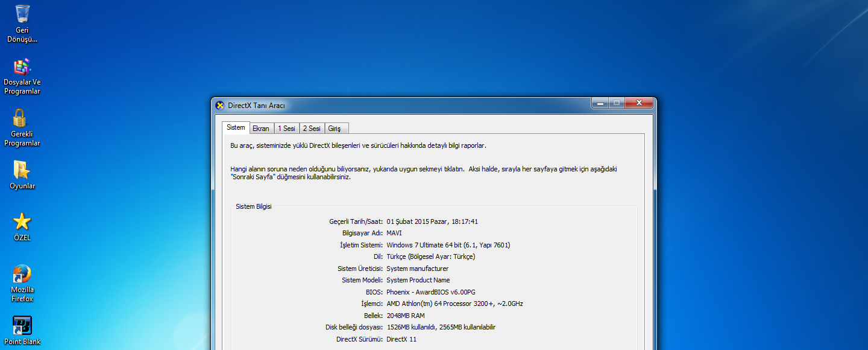
Task: Select the Dosyalar Ve Programlar desktop icon
Action: point(22,66)
